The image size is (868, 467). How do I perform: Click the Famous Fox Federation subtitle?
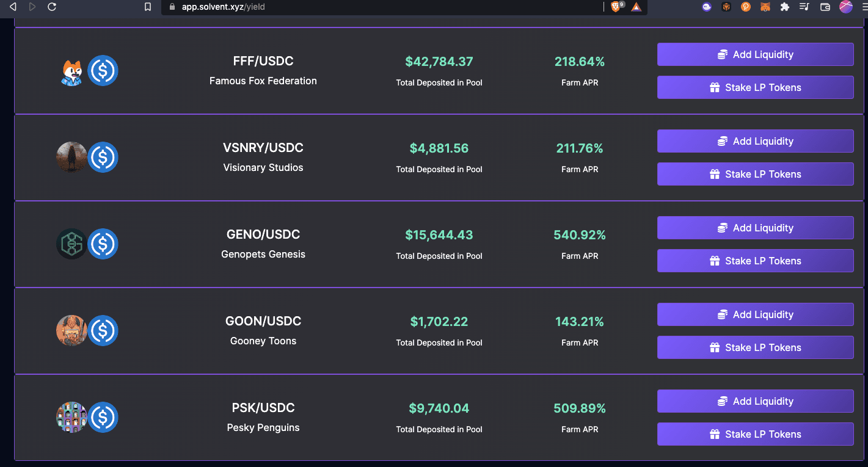point(263,81)
